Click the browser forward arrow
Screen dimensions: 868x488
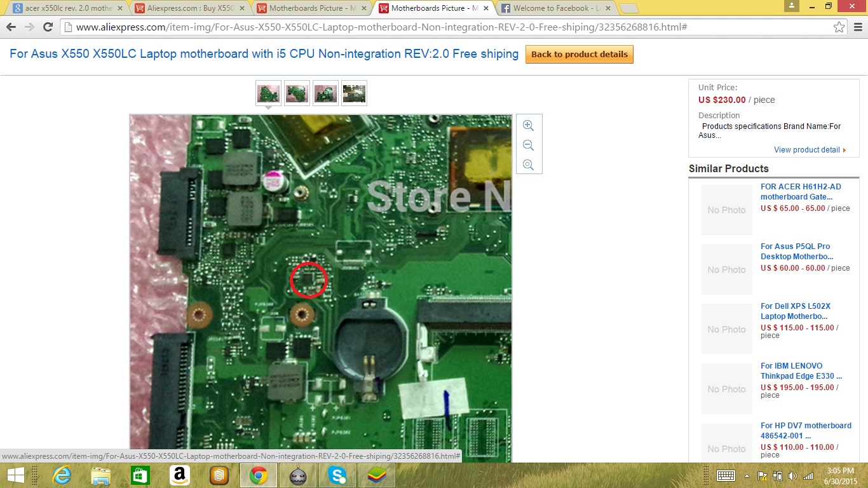click(29, 27)
